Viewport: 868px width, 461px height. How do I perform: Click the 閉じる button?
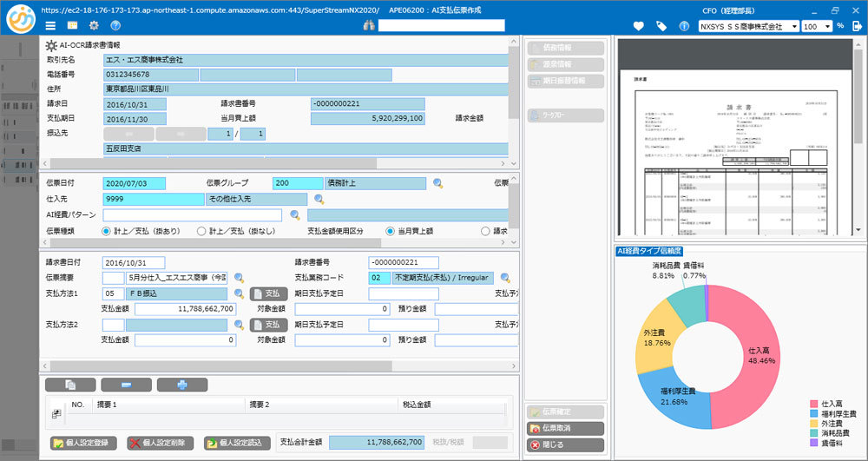pos(565,445)
